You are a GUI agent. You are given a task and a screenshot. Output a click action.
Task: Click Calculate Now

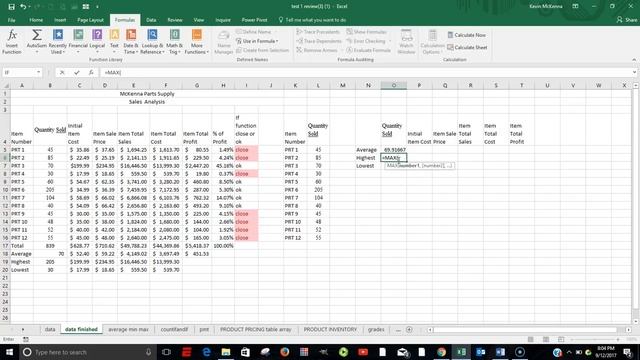coord(466,35)
